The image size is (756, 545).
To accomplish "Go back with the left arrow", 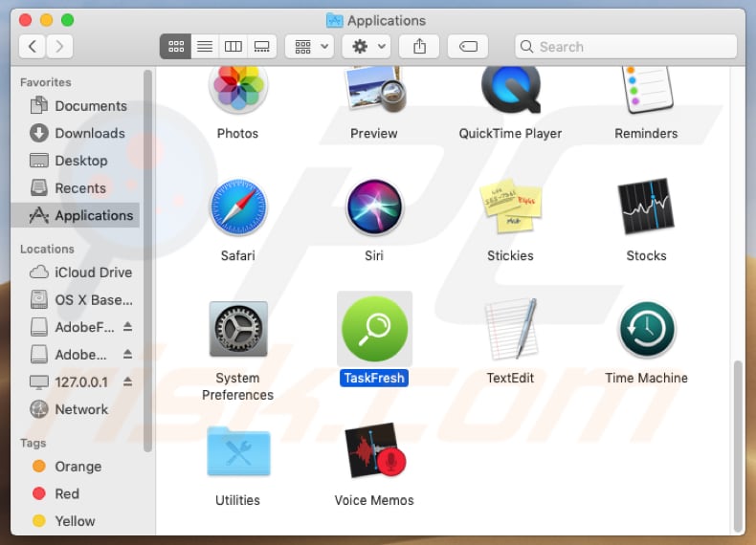I will (x=33, y=47).
